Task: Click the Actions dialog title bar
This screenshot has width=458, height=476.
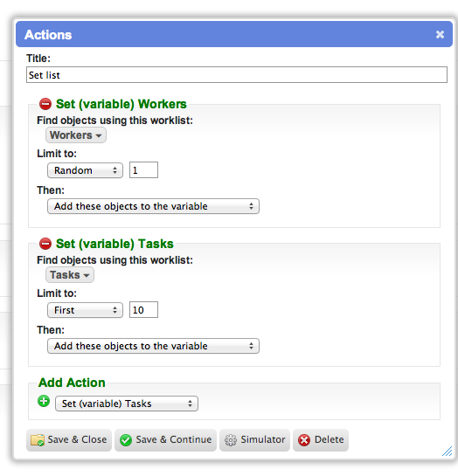Action: [234, 34]
